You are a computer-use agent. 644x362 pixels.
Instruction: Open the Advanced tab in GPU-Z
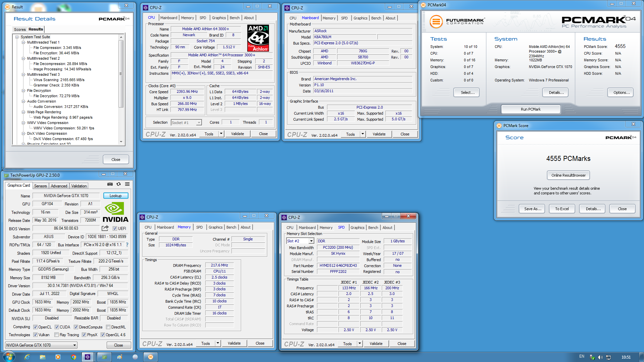coord(59,186)
